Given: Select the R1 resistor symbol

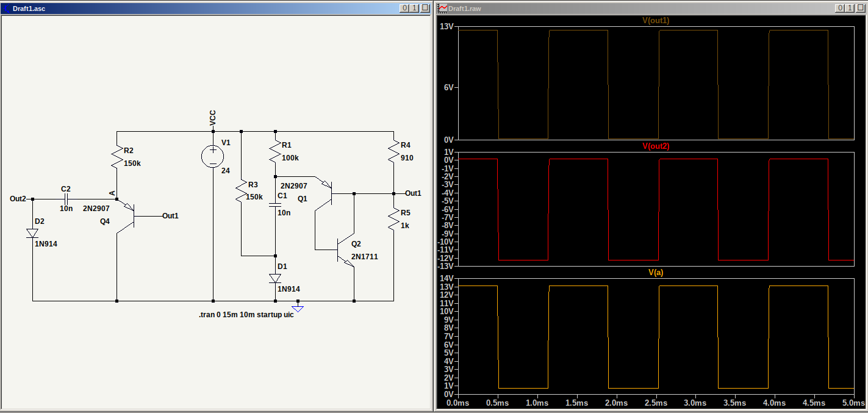Looking at the screenshot, I should pyautogui.click(x=275, y=151).
